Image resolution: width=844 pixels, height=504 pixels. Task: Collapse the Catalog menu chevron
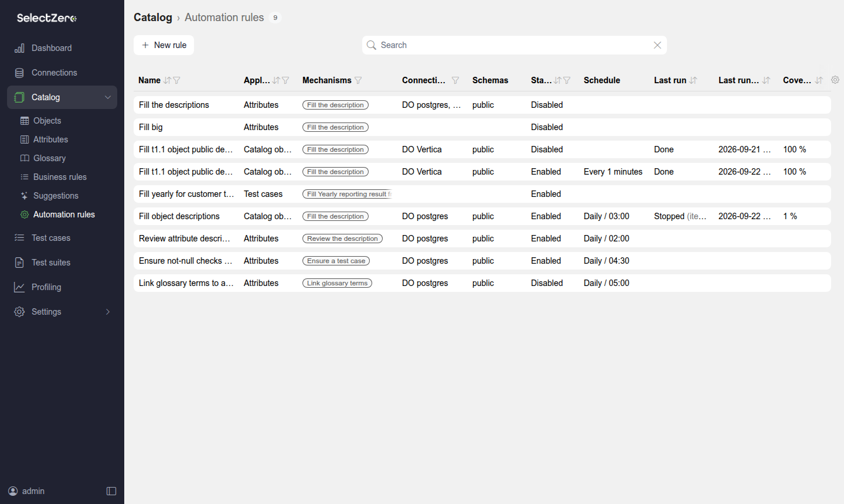click(108, 97)
